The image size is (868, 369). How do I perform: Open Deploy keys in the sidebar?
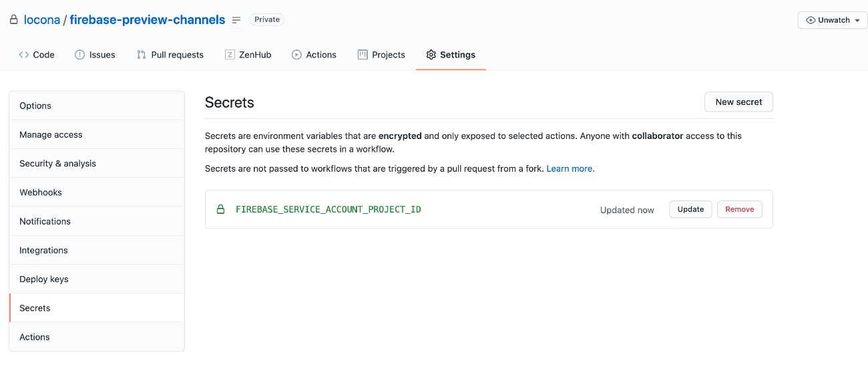(97, 279)
